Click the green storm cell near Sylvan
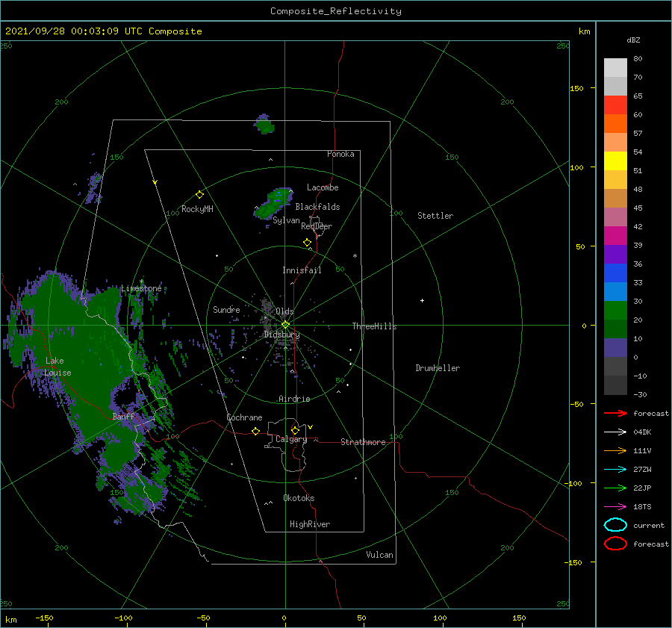 (273, 203)
